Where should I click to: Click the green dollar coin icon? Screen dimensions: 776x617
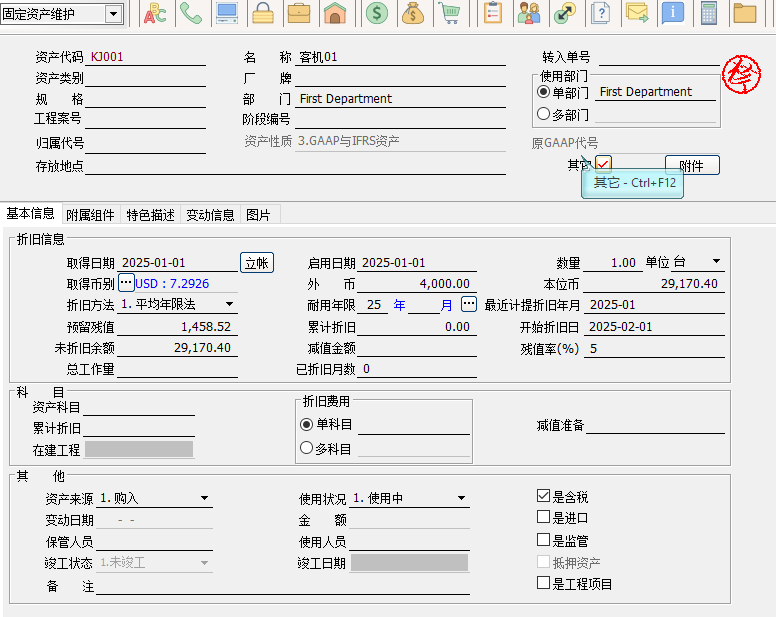pyautogui.click(x=376, y=13)
